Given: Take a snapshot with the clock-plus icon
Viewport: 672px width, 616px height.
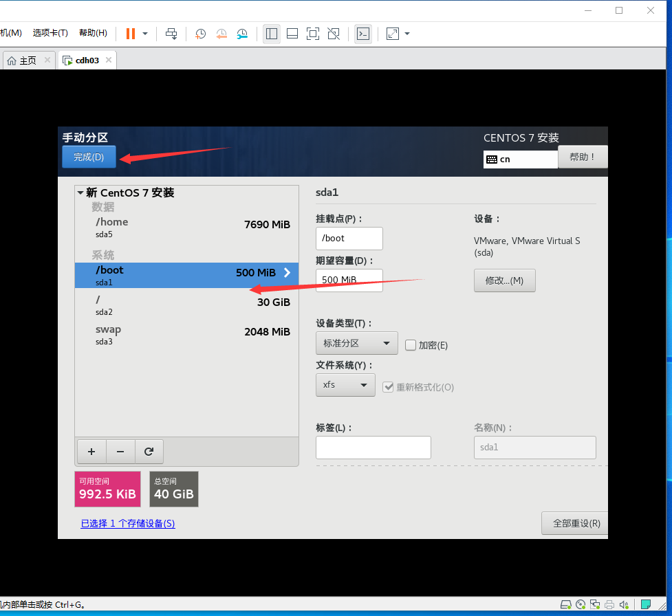Looking at the screenshot, I should (x=200, y=34).
